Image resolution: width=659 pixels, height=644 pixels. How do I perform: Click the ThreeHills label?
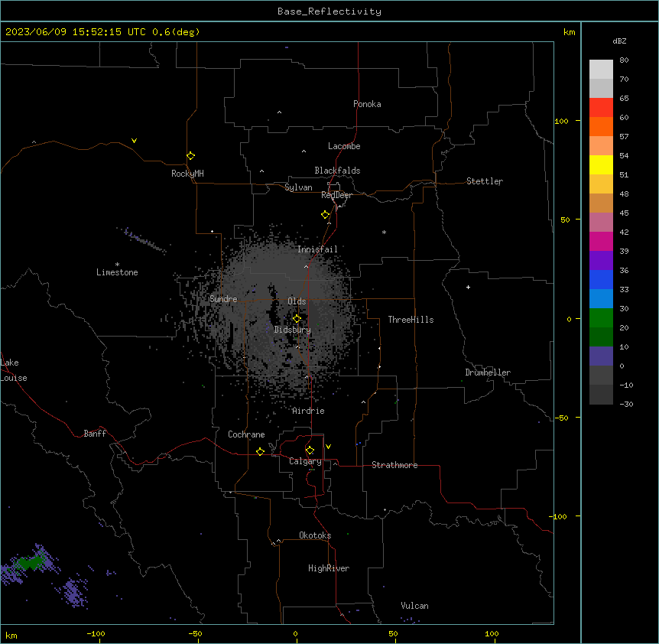coord(411,320)
